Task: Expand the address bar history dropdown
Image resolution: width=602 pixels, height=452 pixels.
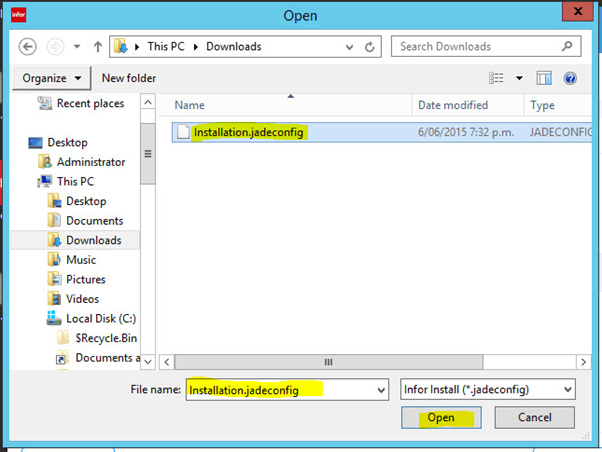Action: [x=350, y=47]
